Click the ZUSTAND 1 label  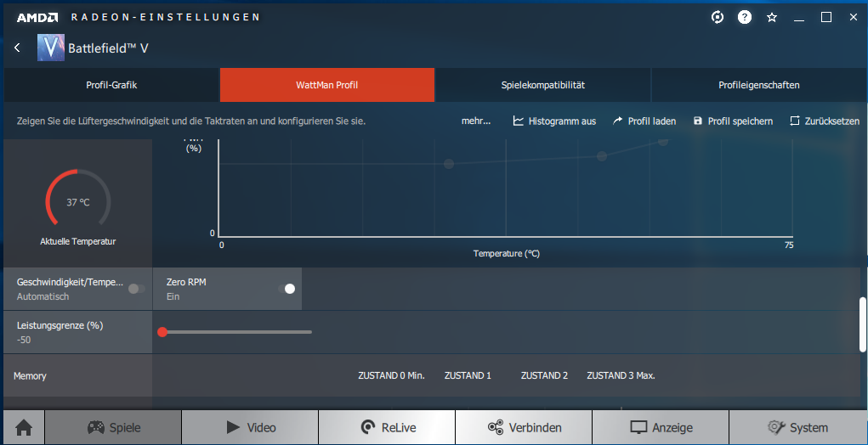tap(468, 375)
